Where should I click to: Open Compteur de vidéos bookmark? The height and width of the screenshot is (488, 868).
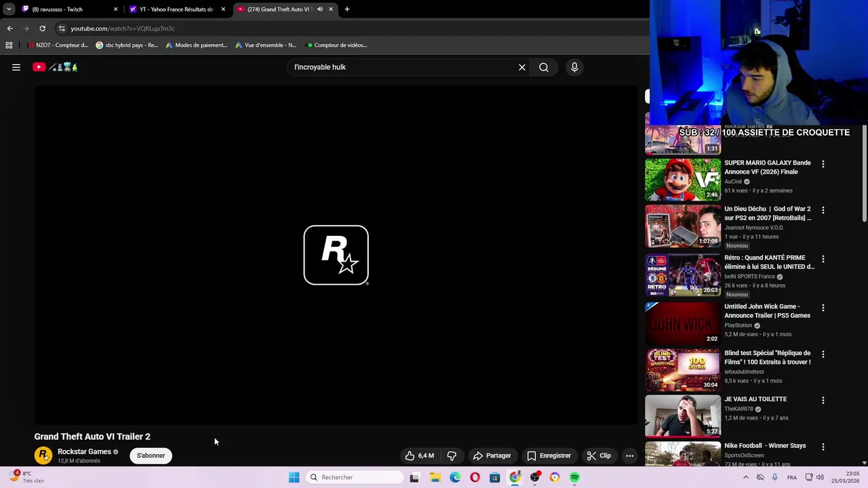pyautogui.click(x=337, y=45)
